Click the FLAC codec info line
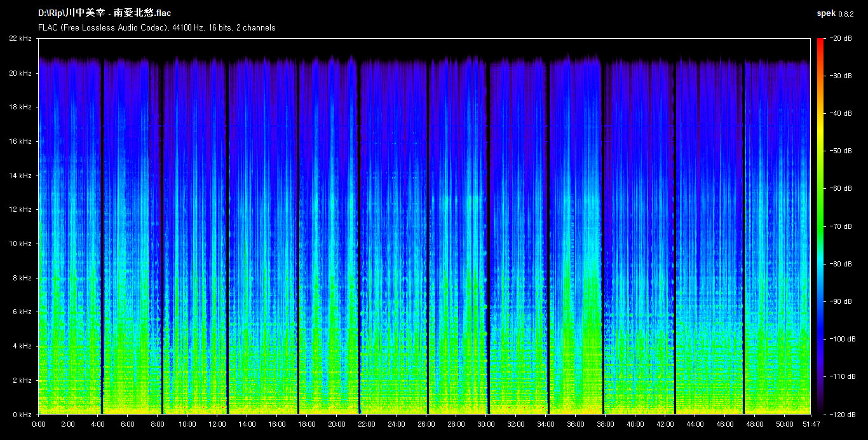The width and height of the screenshot is (868, 440). (157, 28)
